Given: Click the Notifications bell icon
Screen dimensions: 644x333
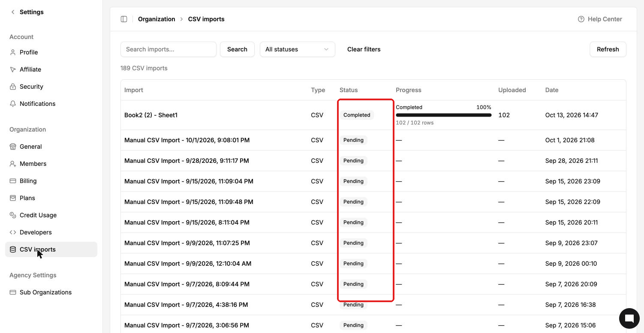Looking at the screenshot, I should (13, 104).
